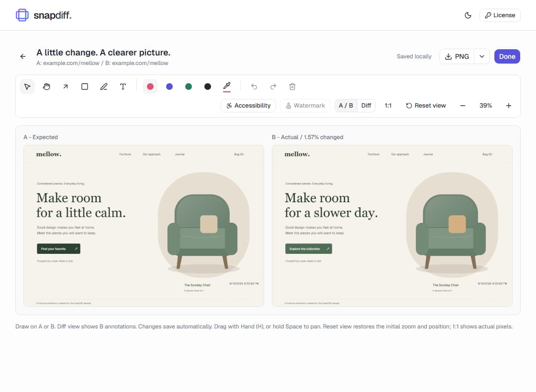
Task: Select the Text tool
Action: pos(123,87)
